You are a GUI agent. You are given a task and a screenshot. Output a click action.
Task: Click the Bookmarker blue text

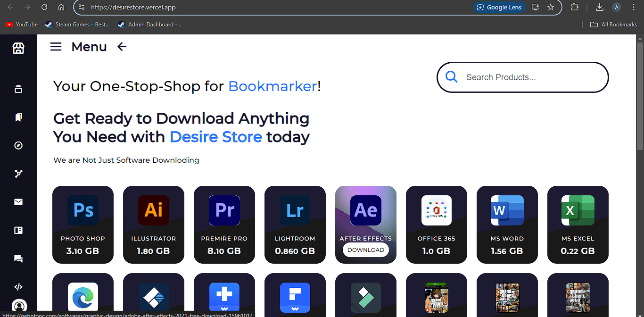272,86
